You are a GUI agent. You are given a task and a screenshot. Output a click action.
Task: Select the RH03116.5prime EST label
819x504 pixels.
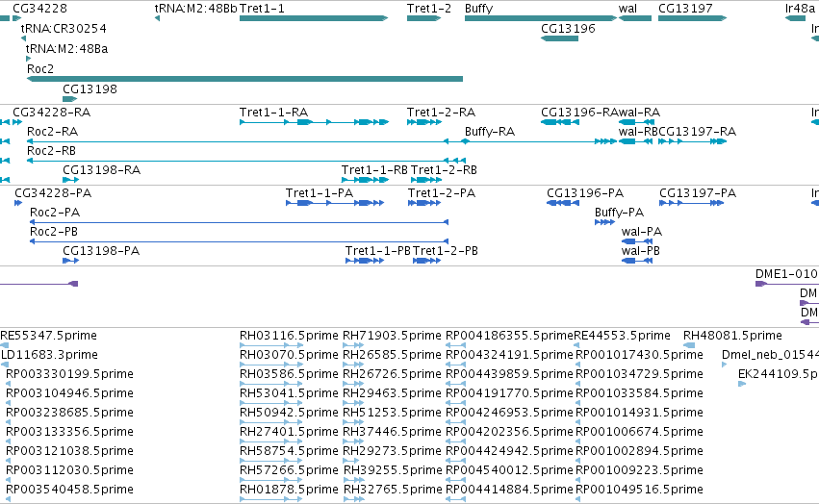pyautogui.click(x=289, y=336)
